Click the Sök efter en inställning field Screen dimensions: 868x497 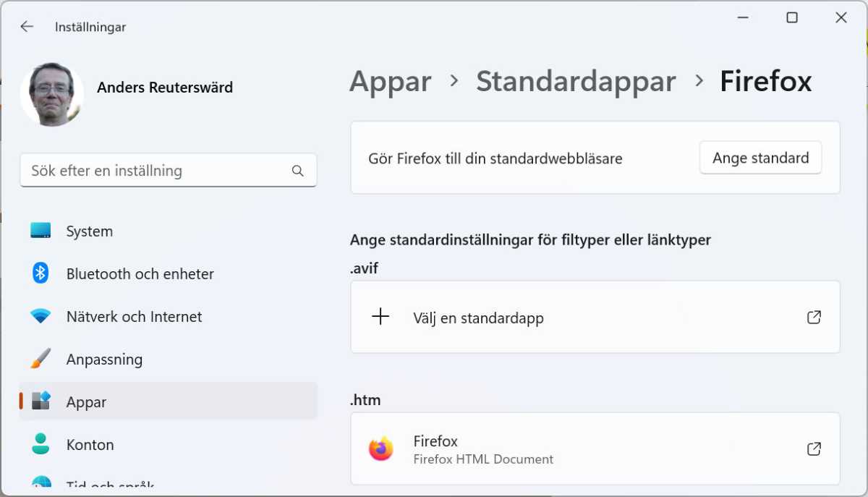pyautogui.click(x=145, y=170)
